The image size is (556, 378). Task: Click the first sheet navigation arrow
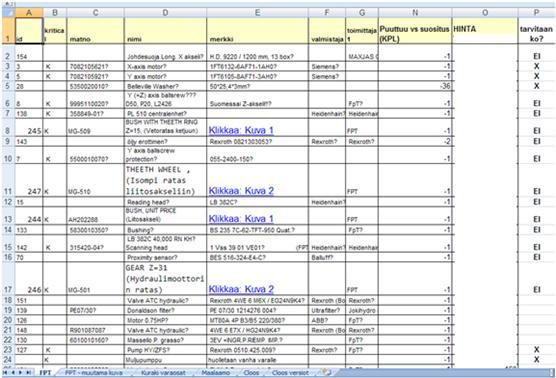pyautogui.click(x=5, y=373)
